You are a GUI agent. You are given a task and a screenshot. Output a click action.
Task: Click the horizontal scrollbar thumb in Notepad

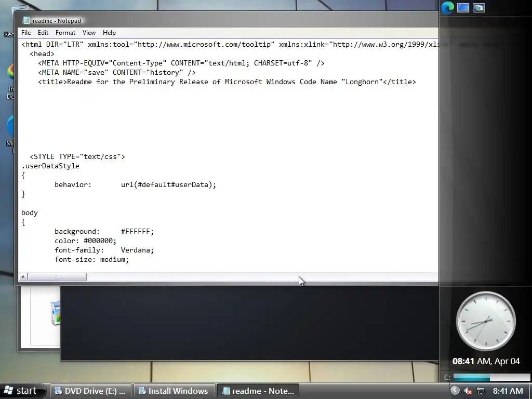tap(57, 277)
